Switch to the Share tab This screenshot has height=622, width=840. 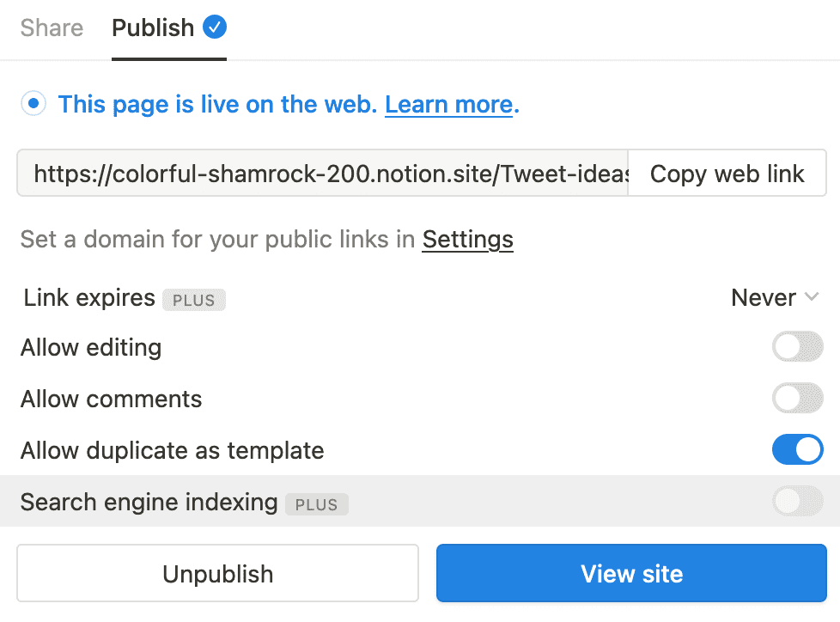(51, 27)
